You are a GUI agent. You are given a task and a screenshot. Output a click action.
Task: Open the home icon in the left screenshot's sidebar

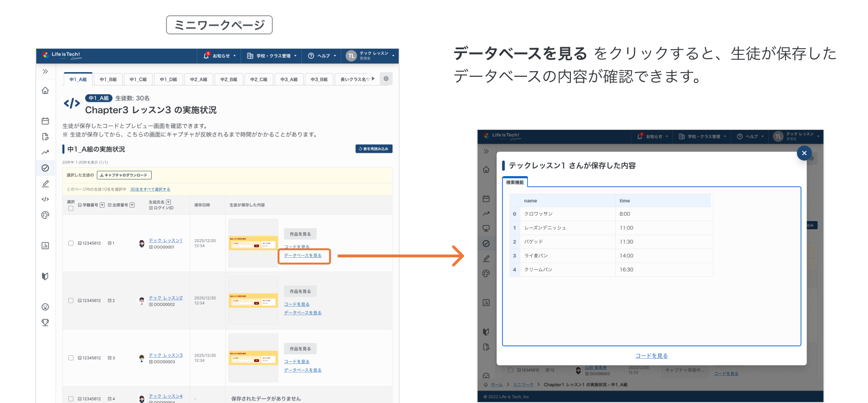(45, 90)
